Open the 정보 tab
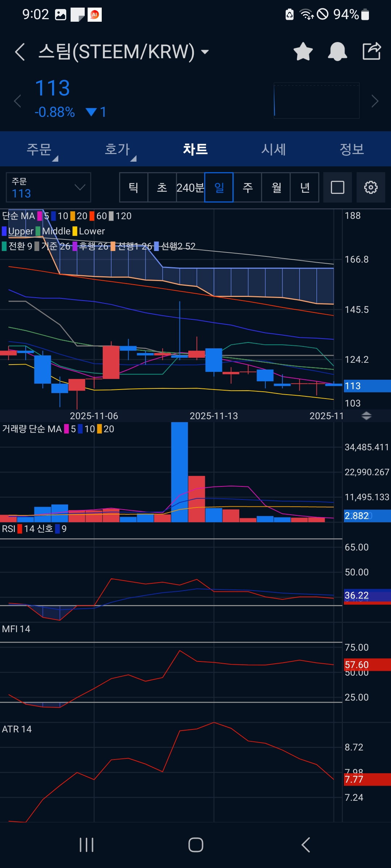The image size is (391, 868). 352,149
